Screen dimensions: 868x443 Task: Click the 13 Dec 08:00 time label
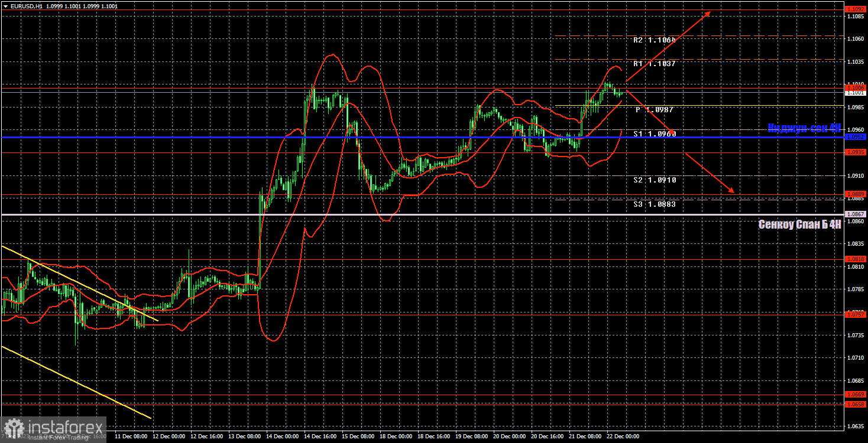245,437
